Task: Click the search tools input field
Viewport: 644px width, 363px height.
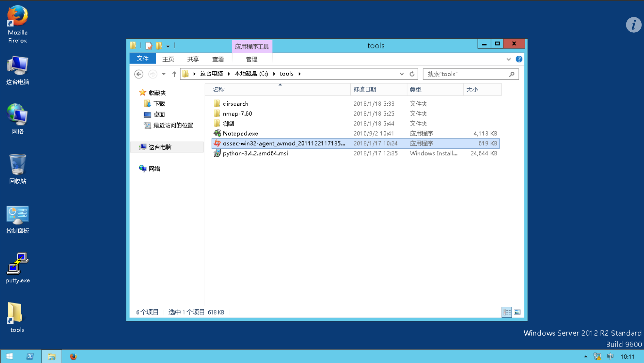Action: [x=466, y=74]
